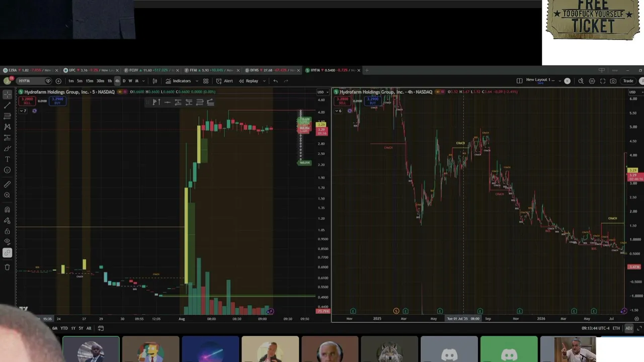Toggle magnet mode in drawing sidebar

click(x=7, y=210)
